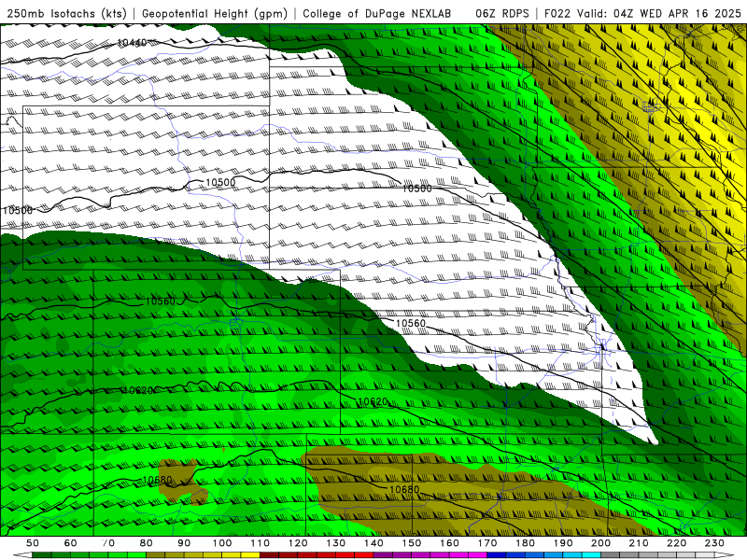Click the 90 tick label on the color scale
This screenshot has width=747, height=560.
(x=184, y=543)
